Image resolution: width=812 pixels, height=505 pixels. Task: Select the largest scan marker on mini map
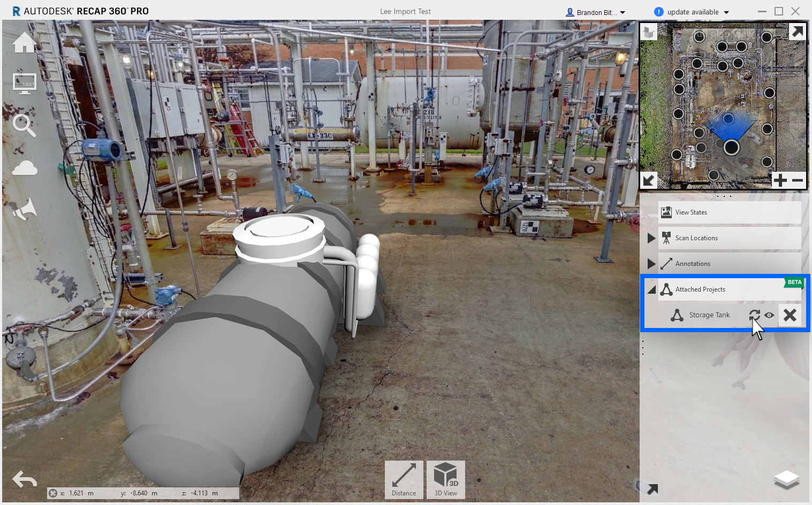[x=731, y=147]
